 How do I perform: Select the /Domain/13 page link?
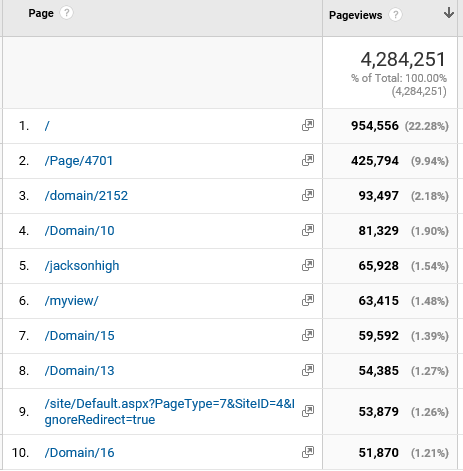[79, 371]
